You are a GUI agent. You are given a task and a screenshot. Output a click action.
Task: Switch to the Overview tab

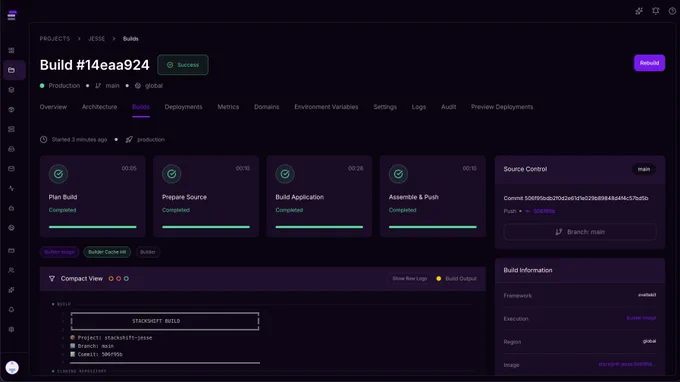tap(53, 107)
